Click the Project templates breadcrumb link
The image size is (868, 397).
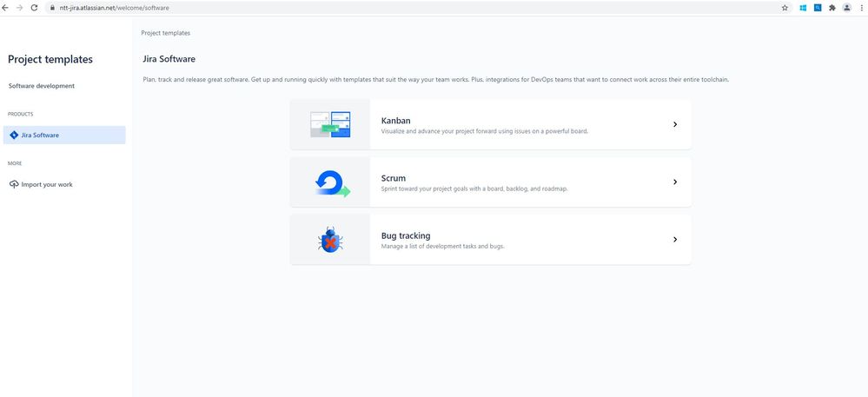165,33
